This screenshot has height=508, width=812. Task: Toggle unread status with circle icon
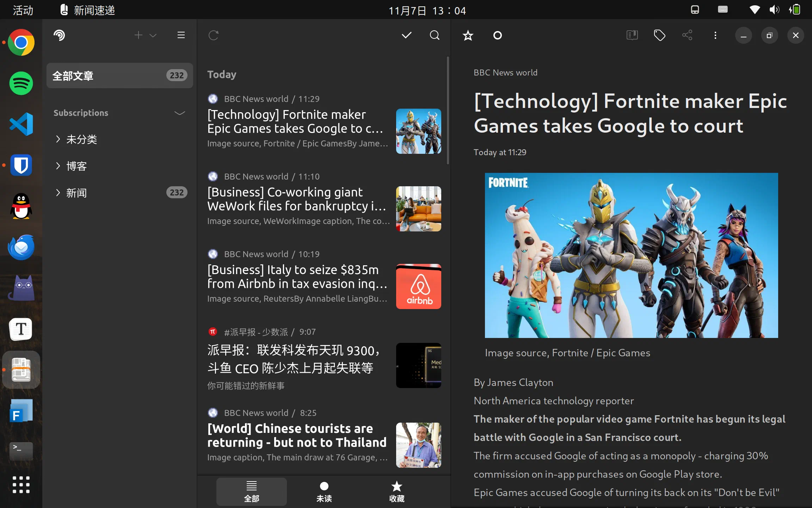click(x=497, y=35)
